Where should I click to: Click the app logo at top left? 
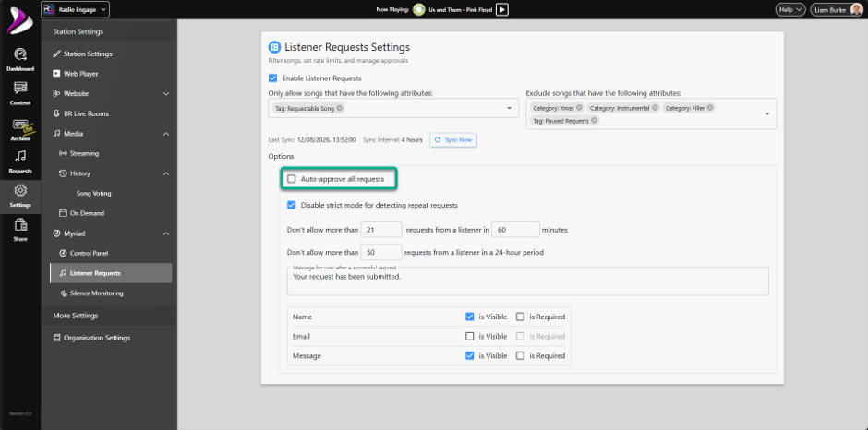click(20, 20)
